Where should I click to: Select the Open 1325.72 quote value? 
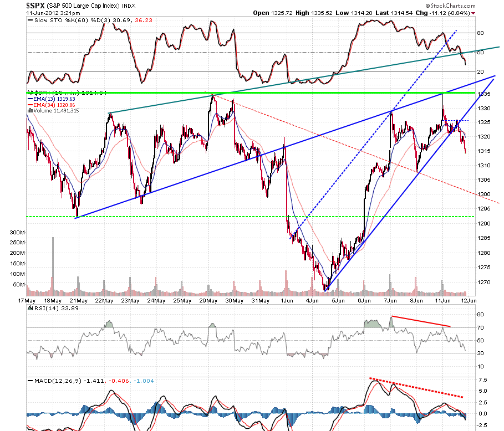click(273, 13)
